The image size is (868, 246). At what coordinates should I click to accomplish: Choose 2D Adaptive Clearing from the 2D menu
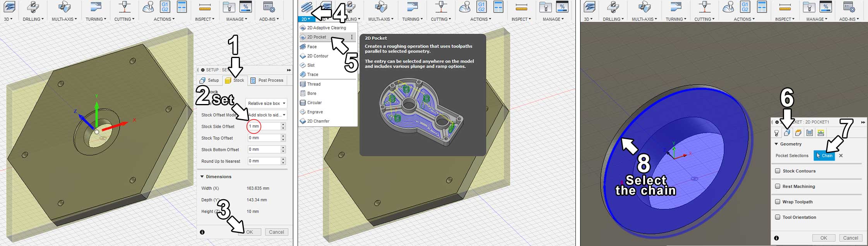327,28
